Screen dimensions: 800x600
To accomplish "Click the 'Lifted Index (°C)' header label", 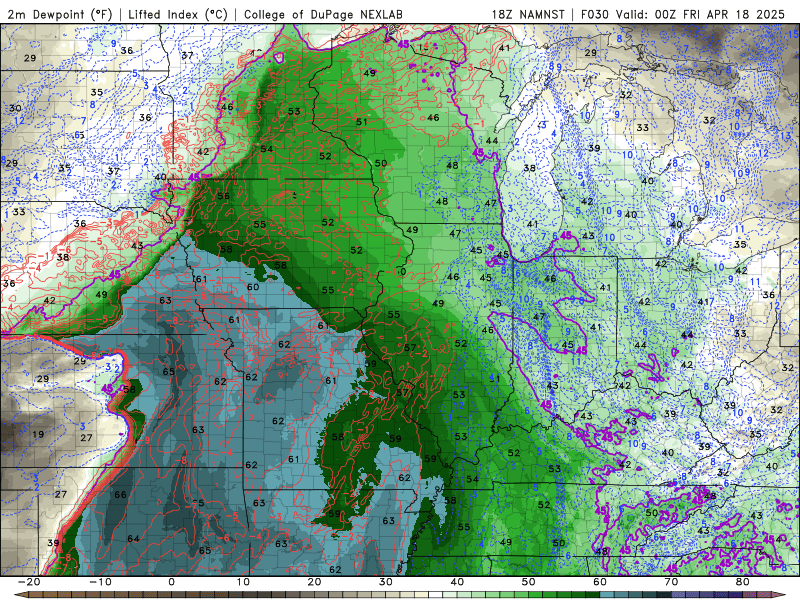I will (x=178, y=14).
